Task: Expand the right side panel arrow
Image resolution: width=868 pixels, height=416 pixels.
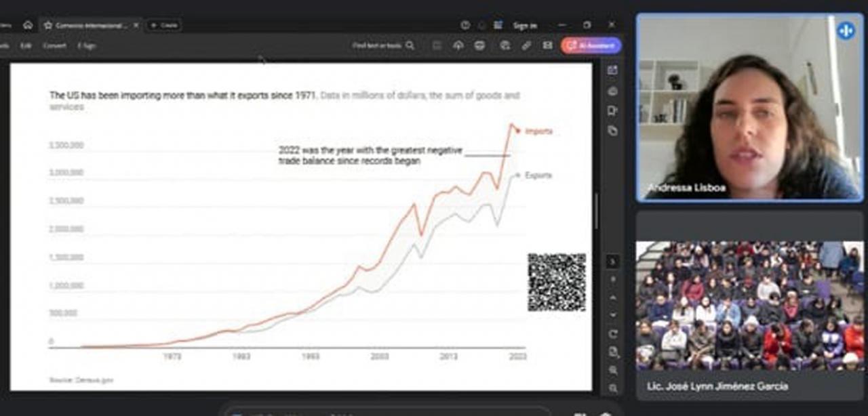Action: (x=612, y=261)
